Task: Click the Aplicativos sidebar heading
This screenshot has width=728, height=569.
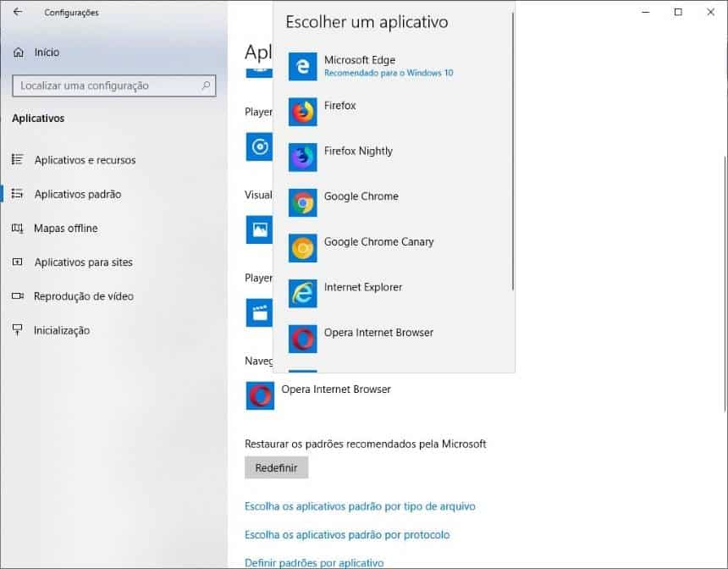Action: coord(38,119)
